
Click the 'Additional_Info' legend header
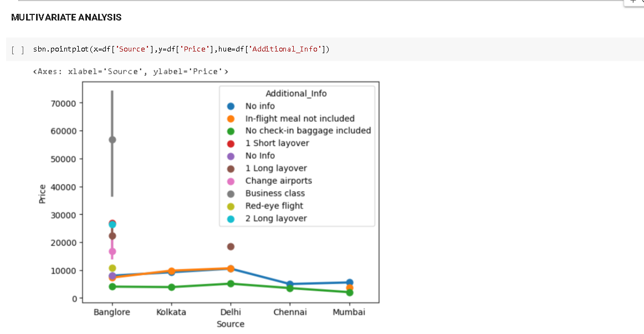point(296,93)
